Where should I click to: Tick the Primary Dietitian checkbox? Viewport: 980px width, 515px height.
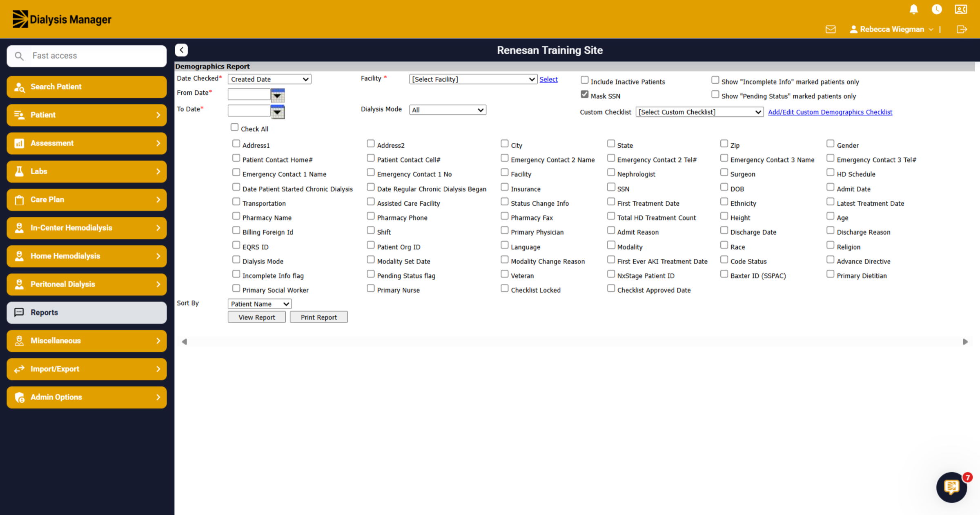830,274
